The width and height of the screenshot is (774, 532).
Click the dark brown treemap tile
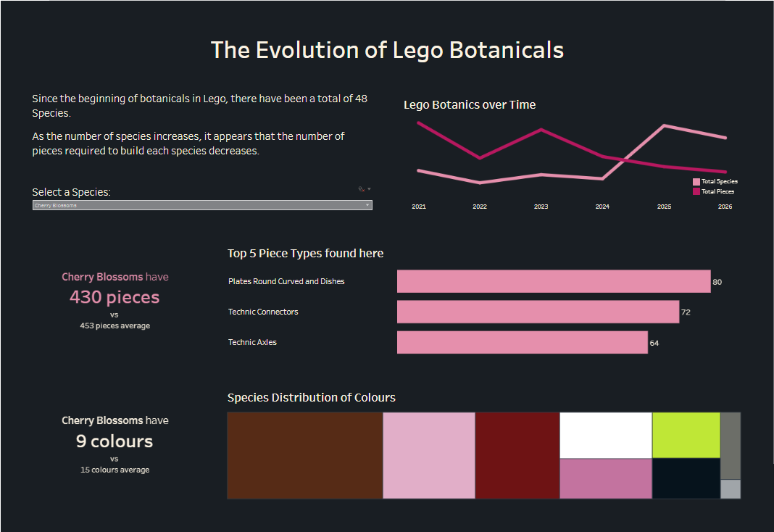click(x=304, y=455)
